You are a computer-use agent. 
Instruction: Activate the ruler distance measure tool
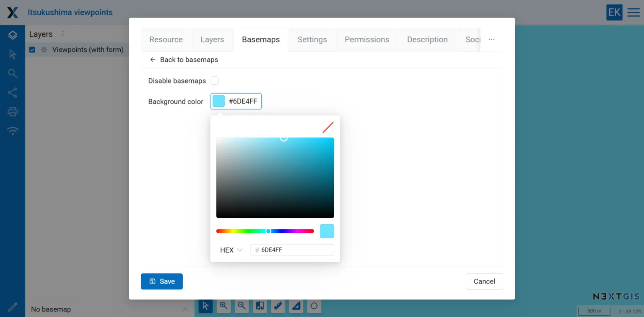(x=278, y=306)
